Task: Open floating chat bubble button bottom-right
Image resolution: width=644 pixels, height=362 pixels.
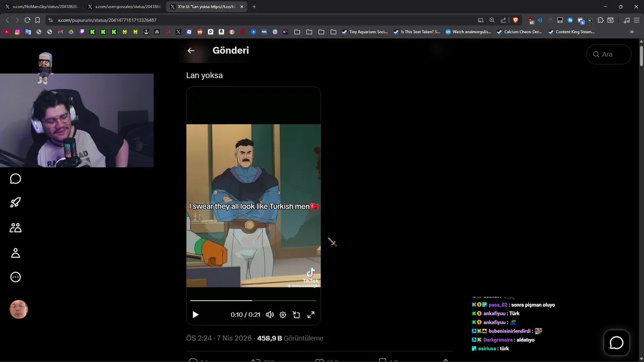Action: [x=616, y=342]
